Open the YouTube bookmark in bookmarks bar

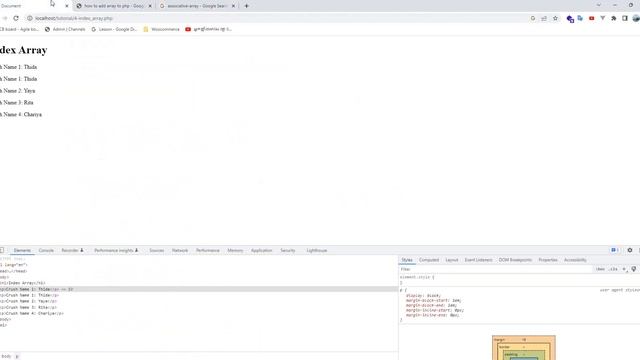(209, 29)
